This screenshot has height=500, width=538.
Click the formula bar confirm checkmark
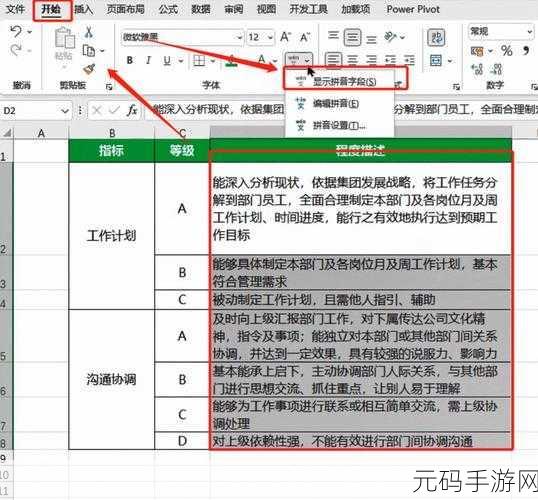click(x=114, y=111)
